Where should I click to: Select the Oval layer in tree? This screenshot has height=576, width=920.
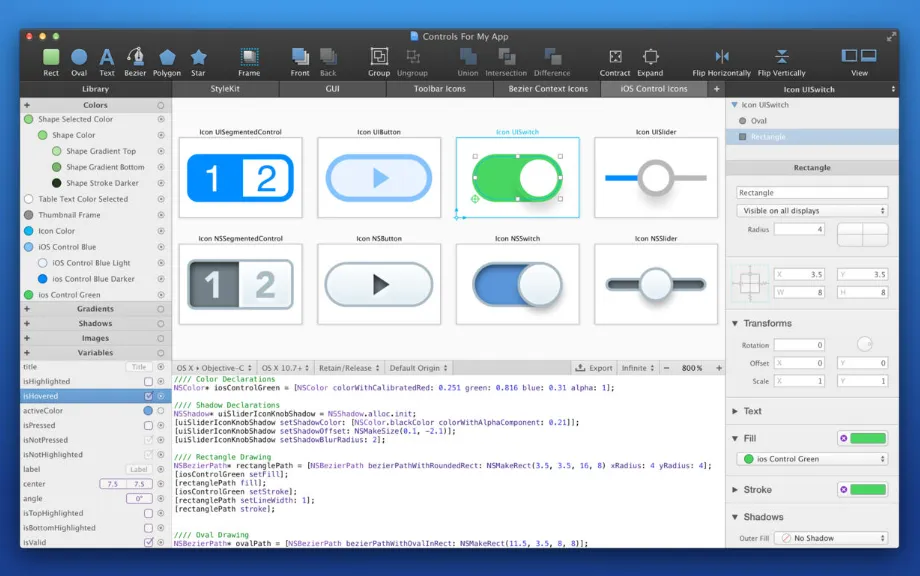tap(812, 121)
